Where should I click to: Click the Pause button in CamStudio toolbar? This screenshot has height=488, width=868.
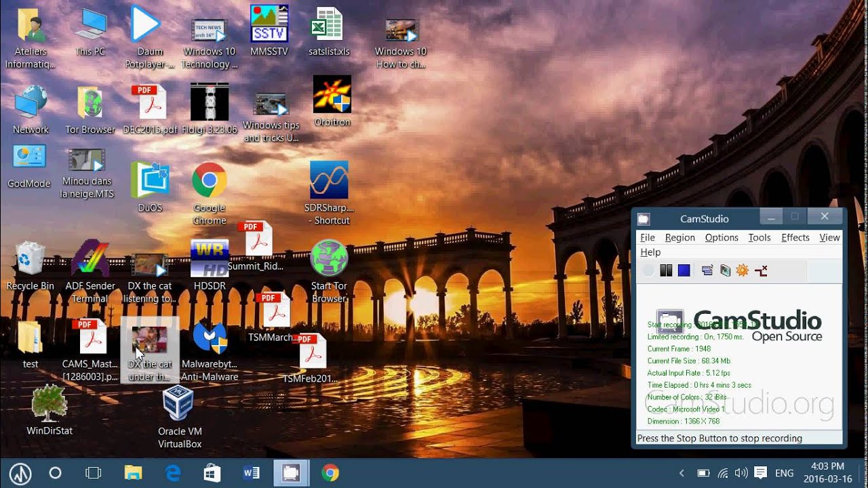point(666,270)
